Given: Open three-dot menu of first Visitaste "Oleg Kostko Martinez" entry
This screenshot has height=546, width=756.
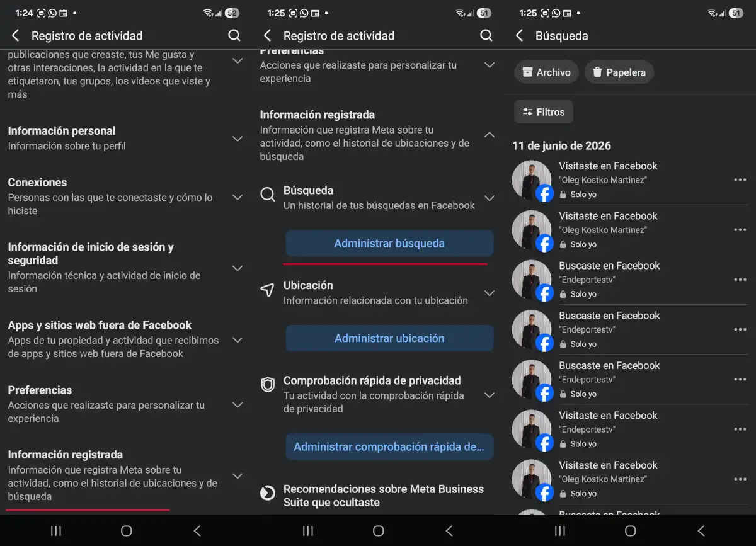Looking at the screenshot, I should coord(740,180).
